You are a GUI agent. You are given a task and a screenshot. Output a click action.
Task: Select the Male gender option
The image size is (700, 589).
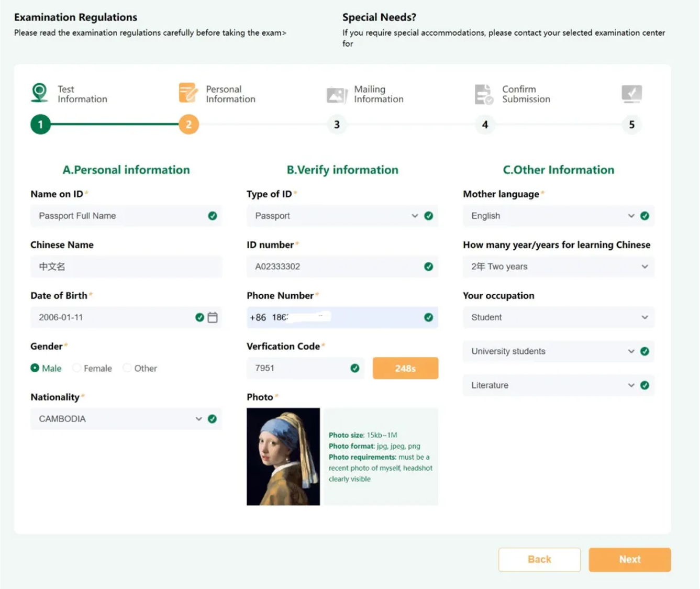click(35, 368)
